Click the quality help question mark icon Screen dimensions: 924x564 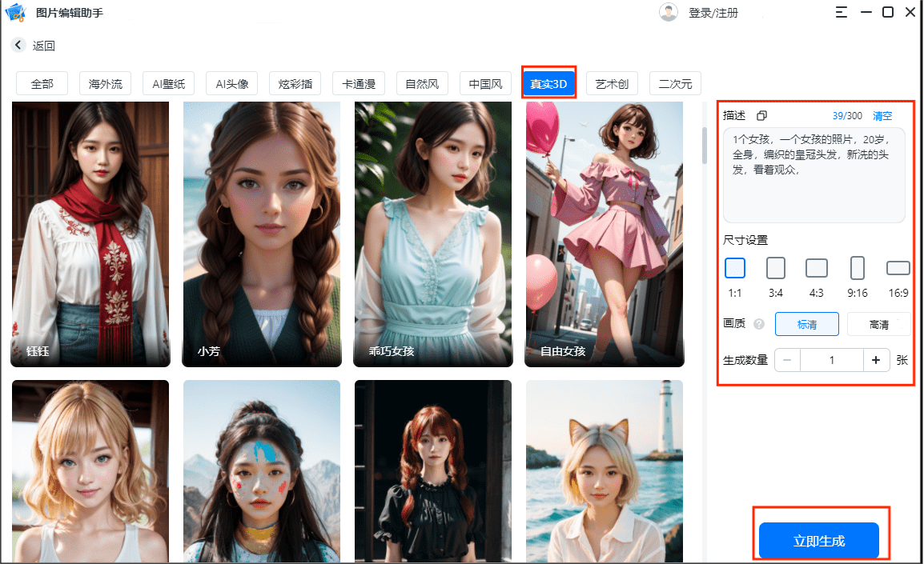click(x=758, y=325)
